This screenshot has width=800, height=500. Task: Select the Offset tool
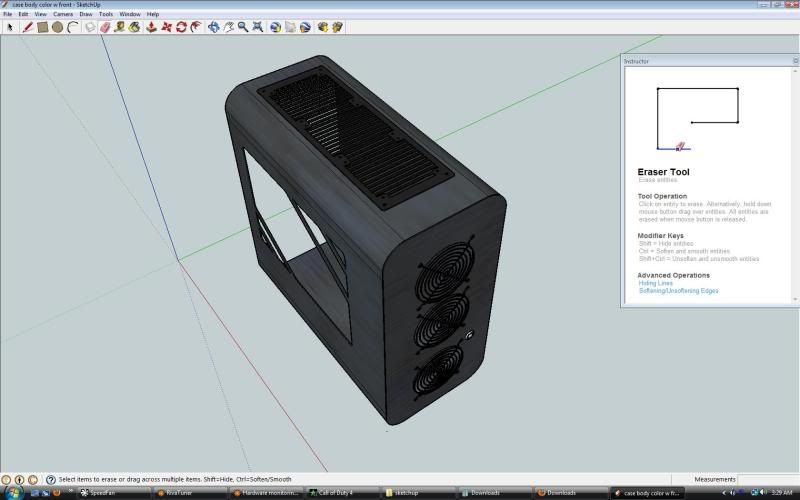(x=196, y=27)
